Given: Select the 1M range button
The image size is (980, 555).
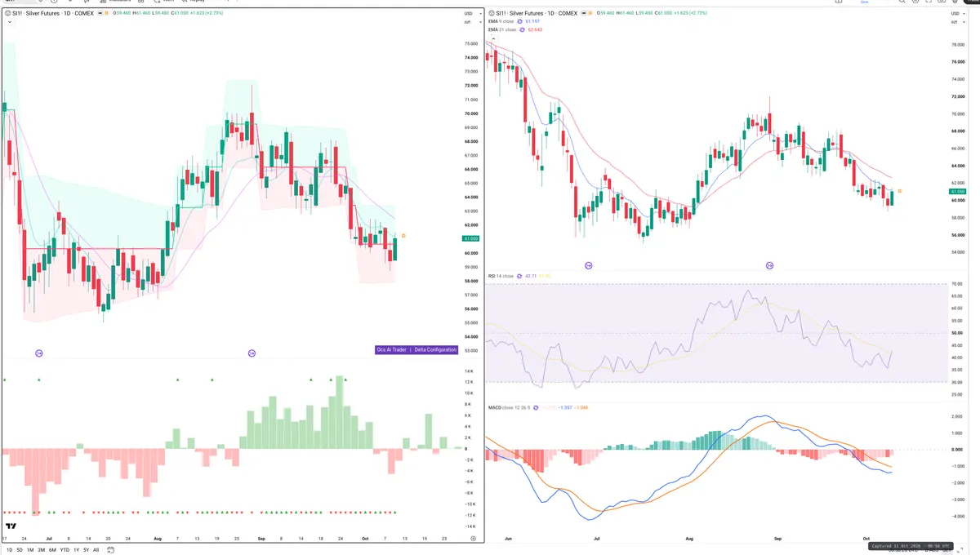Looking at the screenshot, I should [30, 550].
